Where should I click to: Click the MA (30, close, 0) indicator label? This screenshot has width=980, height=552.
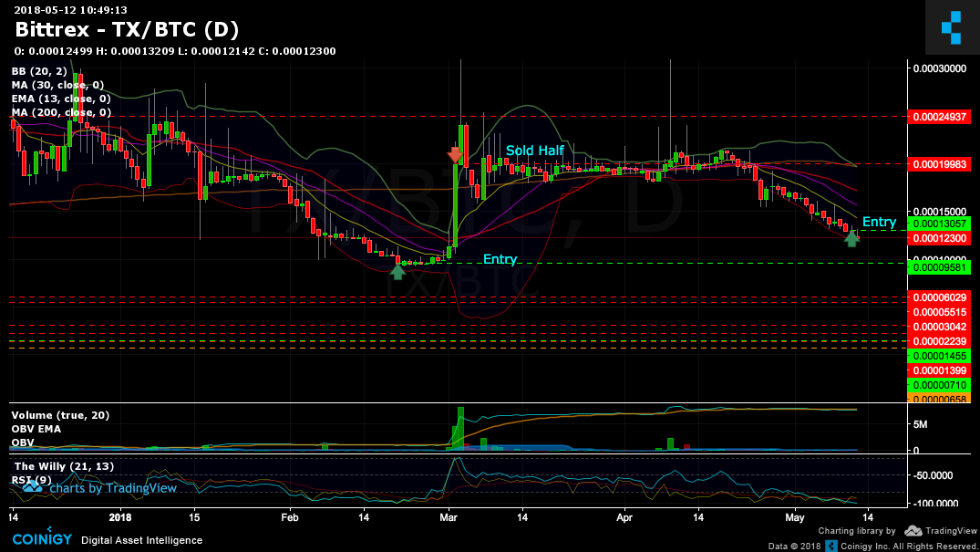[x=57, y=85]
